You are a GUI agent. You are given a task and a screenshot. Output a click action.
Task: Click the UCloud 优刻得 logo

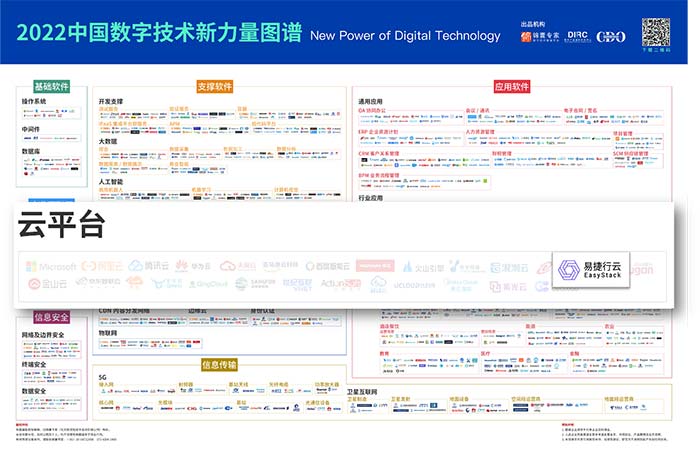tap(414, 285)
